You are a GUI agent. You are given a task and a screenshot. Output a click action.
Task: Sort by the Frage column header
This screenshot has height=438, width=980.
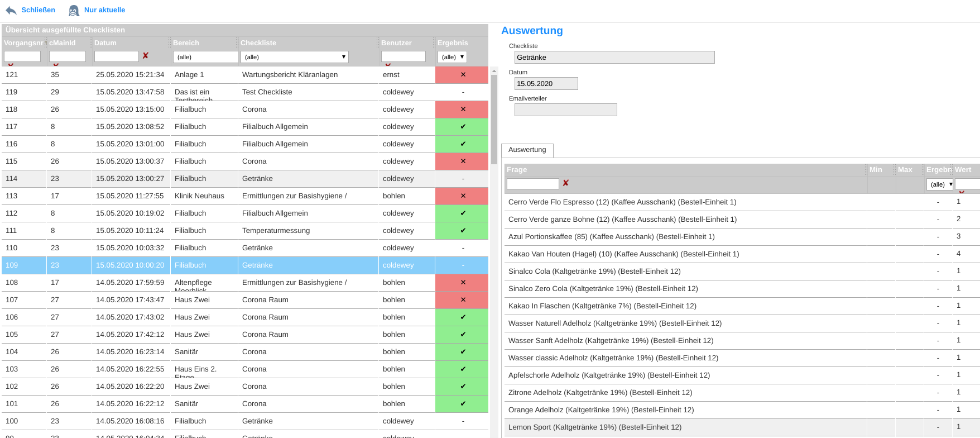pyautogui.click(x=517, y=170)
